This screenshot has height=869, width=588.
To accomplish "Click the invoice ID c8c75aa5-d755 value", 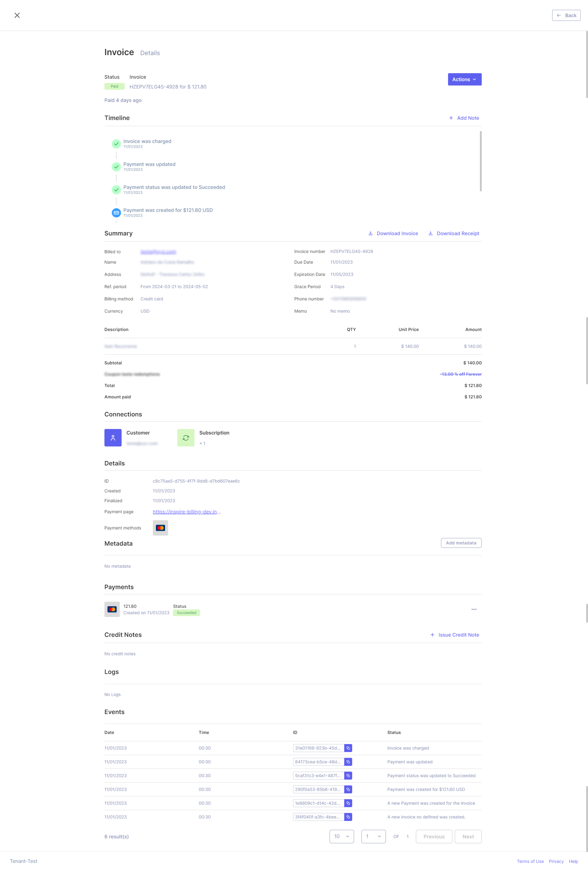I will click(196, 481).
